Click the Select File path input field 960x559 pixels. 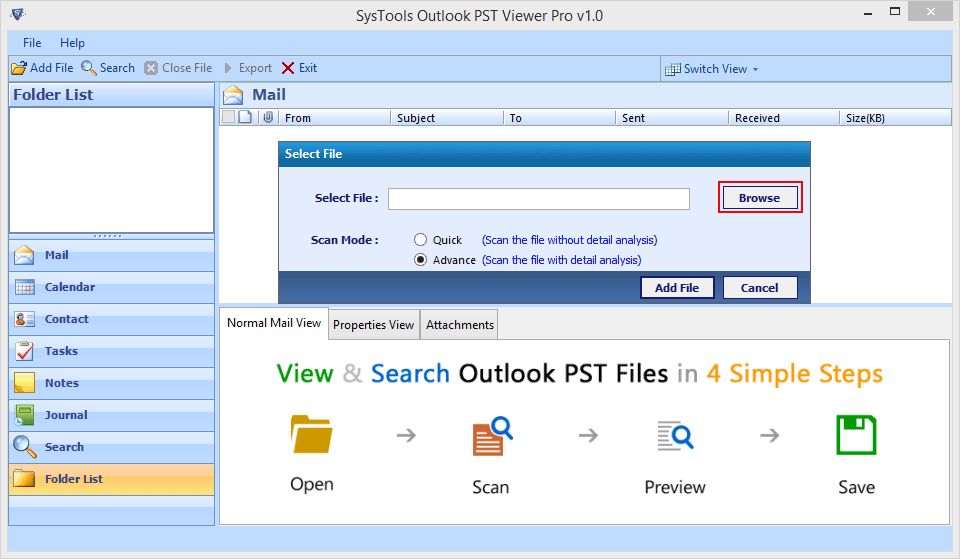tap(539, 199)
